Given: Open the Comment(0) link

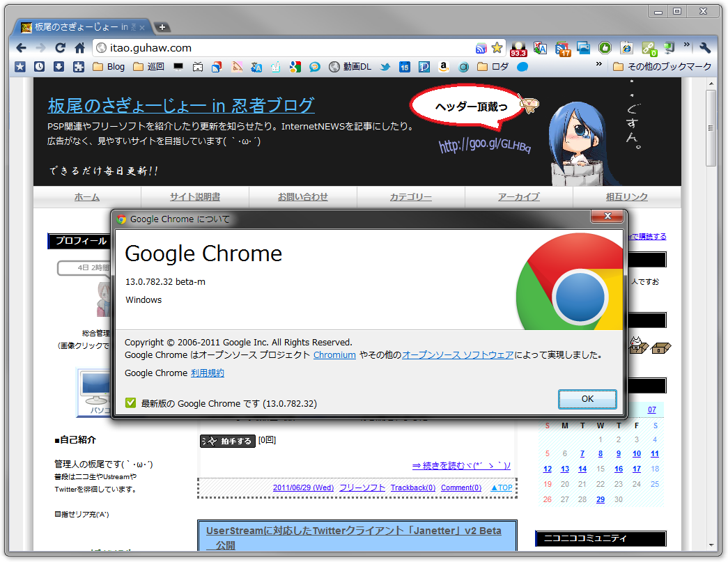Looking at the screenshot, I should coord(461,487).
